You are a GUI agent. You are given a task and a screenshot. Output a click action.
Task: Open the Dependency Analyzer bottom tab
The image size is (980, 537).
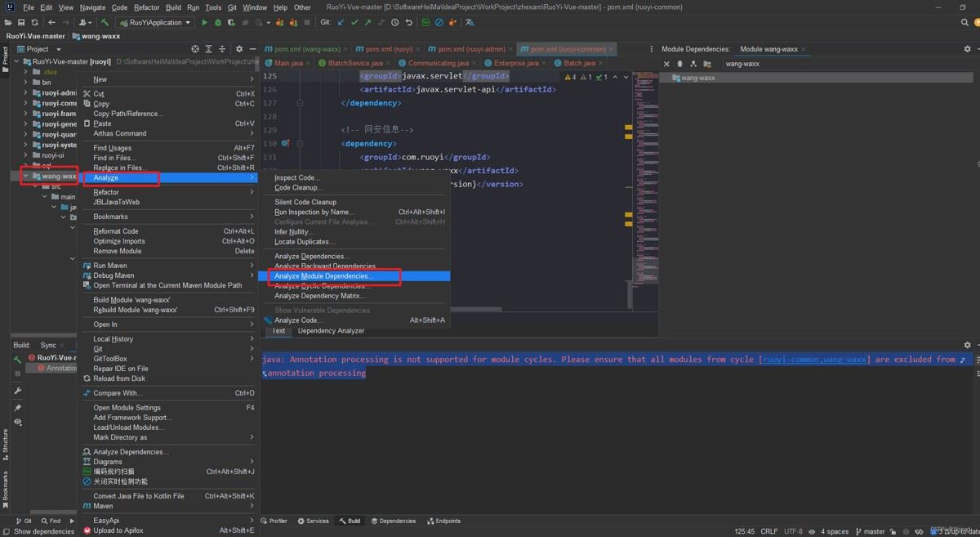click(331, 331)
